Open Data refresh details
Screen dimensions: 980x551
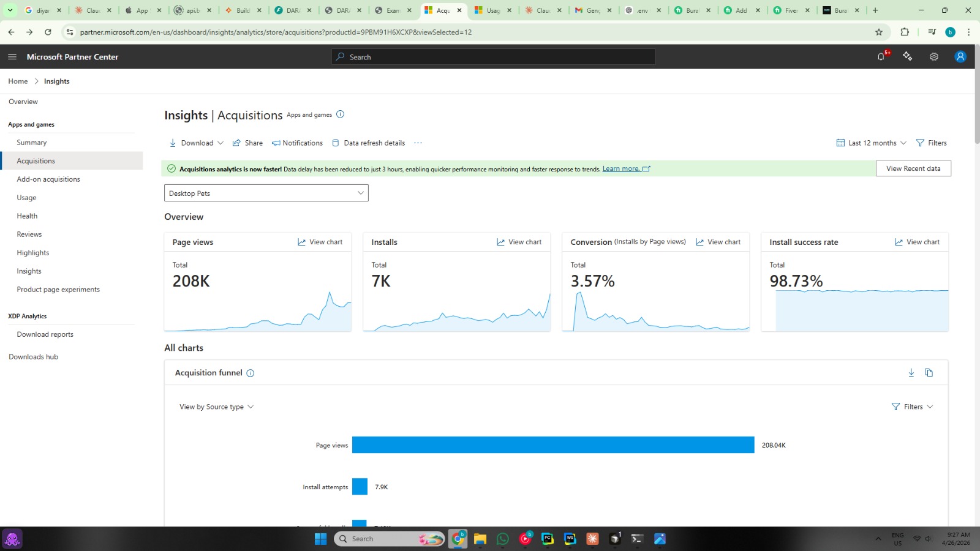coord(368,143)
